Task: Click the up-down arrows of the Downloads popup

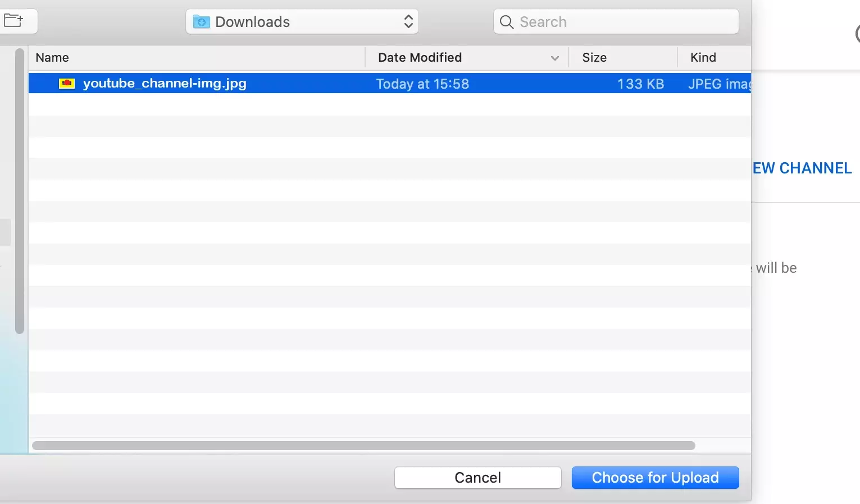Action: point(408,22)
